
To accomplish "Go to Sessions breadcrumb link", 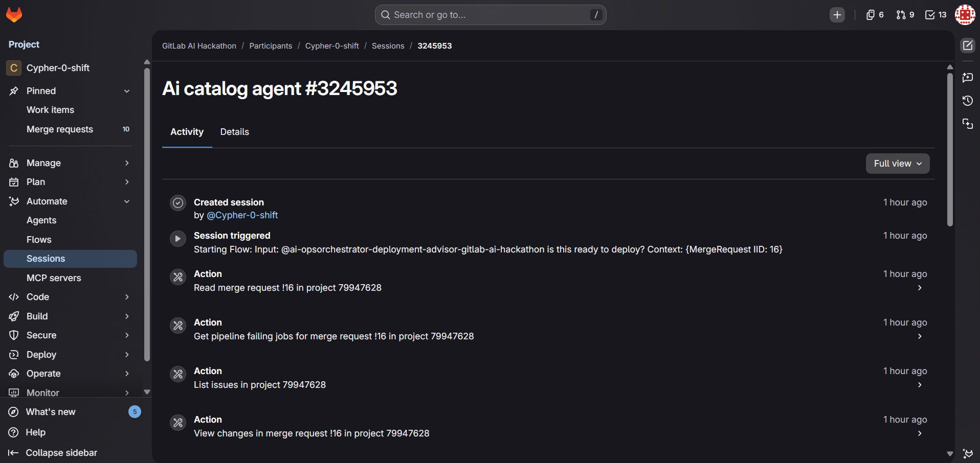I will (x=388, y=46).
